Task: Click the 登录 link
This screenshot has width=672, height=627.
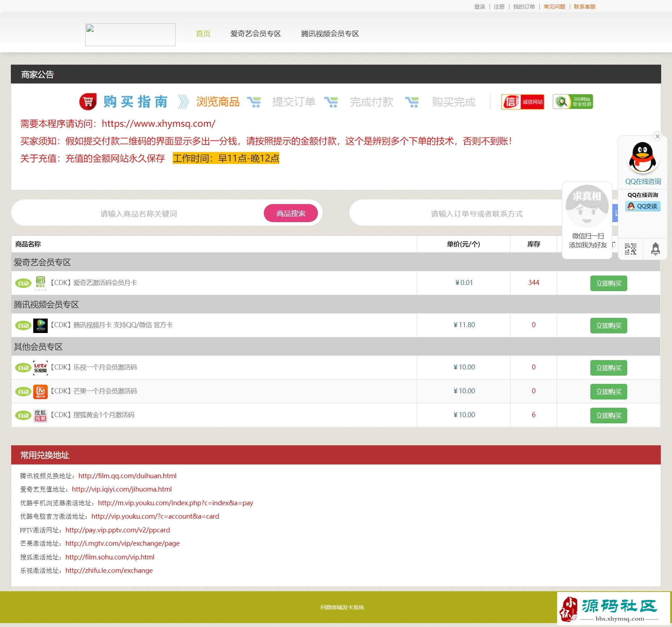Action: click(479, 7)
